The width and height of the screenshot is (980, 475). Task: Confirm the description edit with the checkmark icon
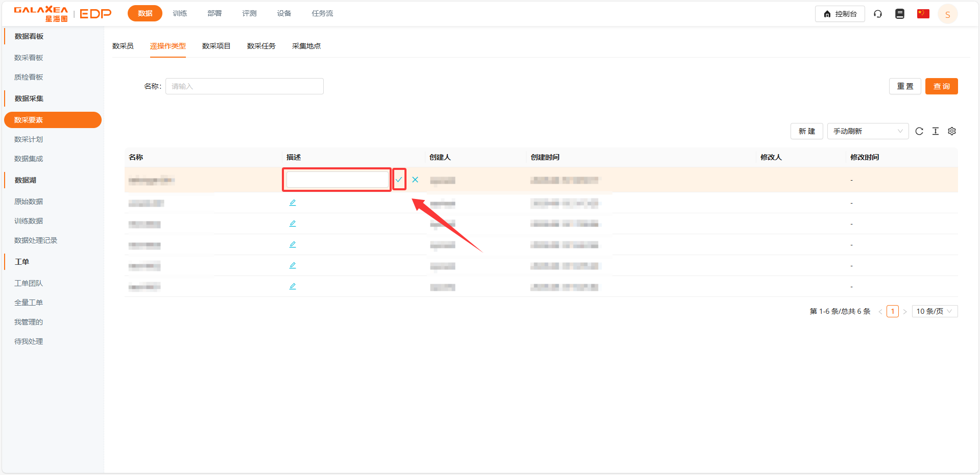(399, 180)
